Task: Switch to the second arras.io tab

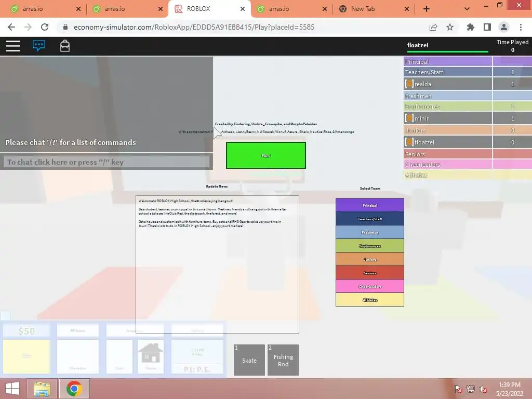Action: point(126,9)
